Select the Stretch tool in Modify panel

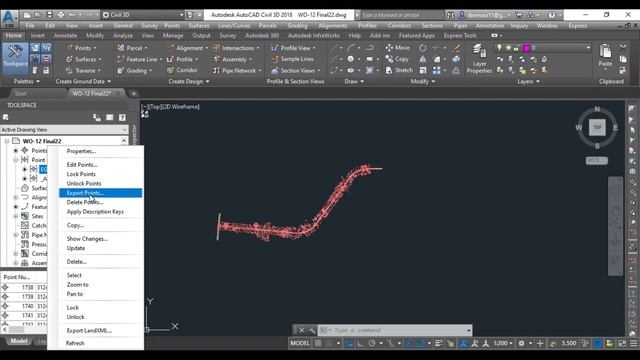pos(399,70)
